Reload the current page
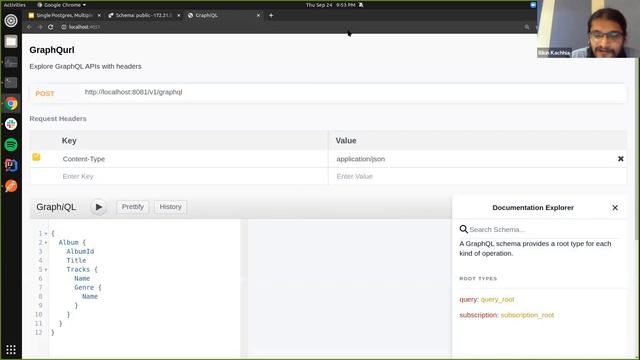Viewport: 640px width, 360px height. click(51, 27)
